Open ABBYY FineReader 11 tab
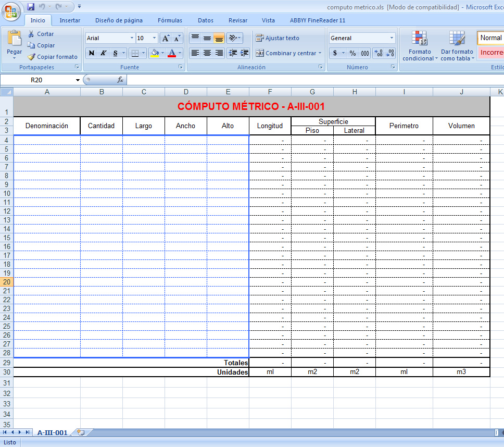 (318, 20)
